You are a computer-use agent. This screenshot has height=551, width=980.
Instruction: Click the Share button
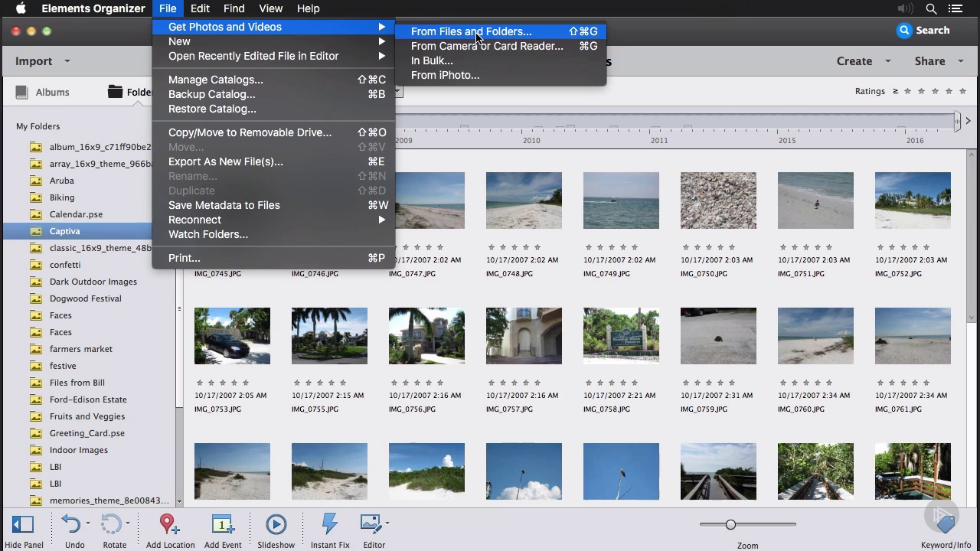click(929, 61)
